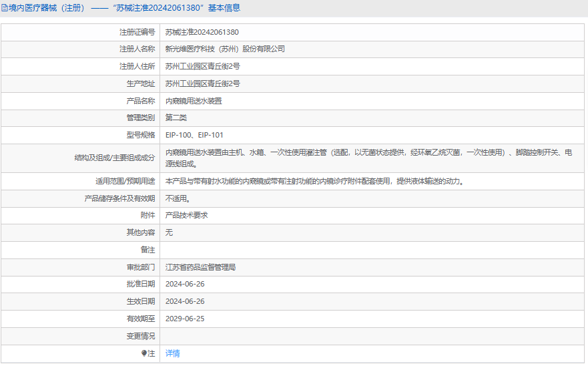The height and width of the screenshot is (368, 588).
Task: Click the 其他内容 label
Action: coord(141,232)
